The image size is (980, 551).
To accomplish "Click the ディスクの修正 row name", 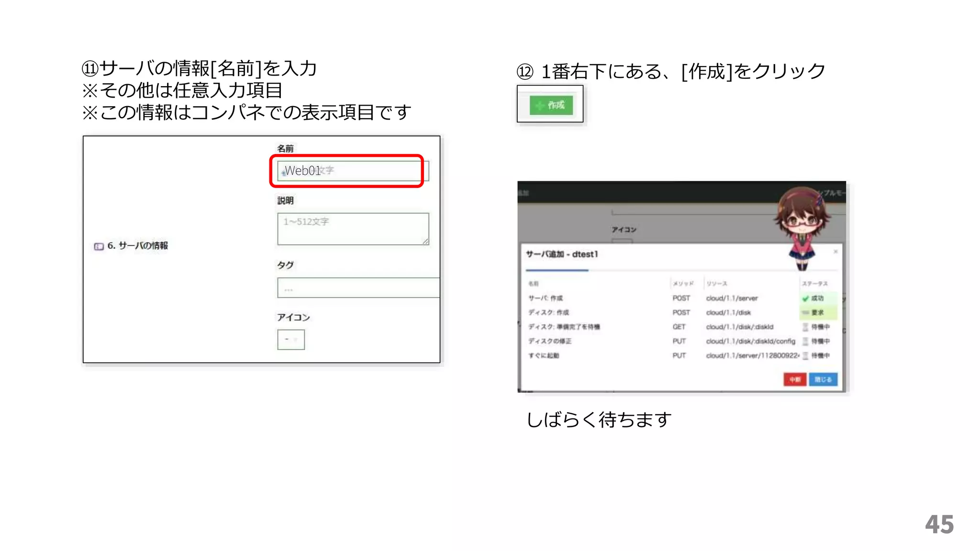I will (550, 341).
